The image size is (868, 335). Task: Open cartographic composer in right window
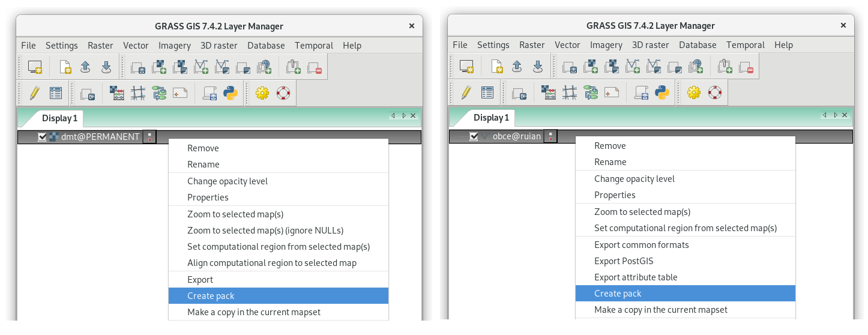612,93
